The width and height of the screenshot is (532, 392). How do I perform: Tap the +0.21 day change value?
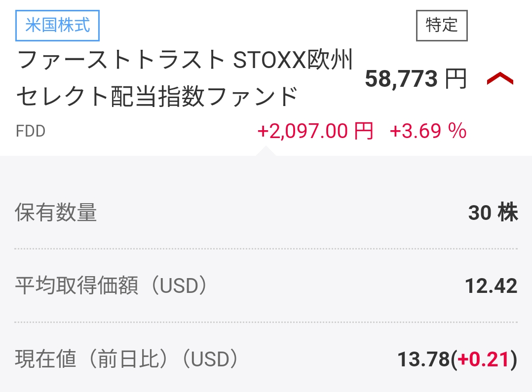[x=483, y=359]
